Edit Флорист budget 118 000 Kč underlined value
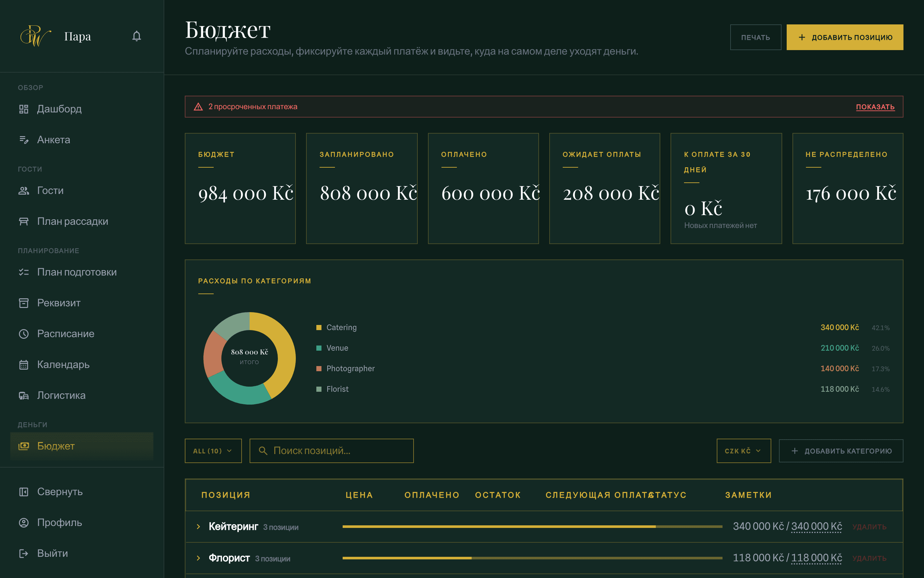This screenshot has width=924, height=578. point(816,558)
